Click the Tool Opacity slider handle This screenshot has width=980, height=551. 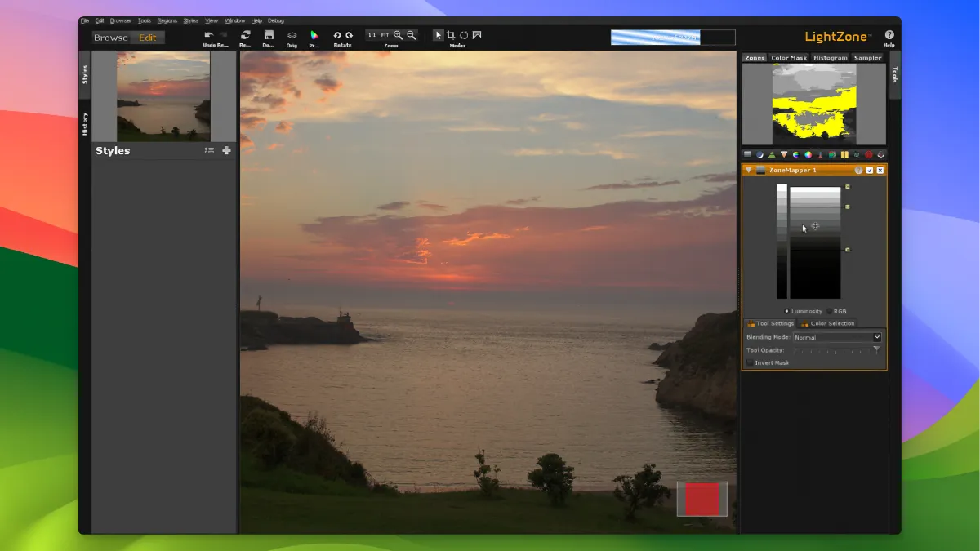pos(876,349)
